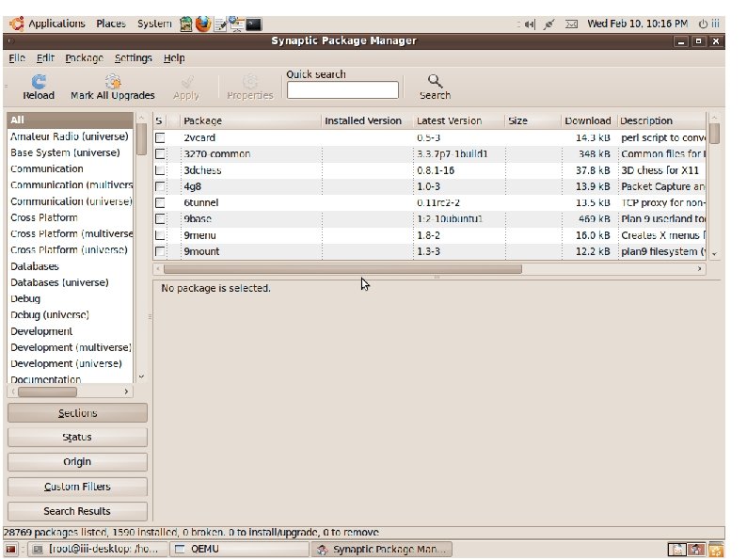Click the Origin filter button
The height and width of the screenshot is (560, 747).
(x=77, y=461)
